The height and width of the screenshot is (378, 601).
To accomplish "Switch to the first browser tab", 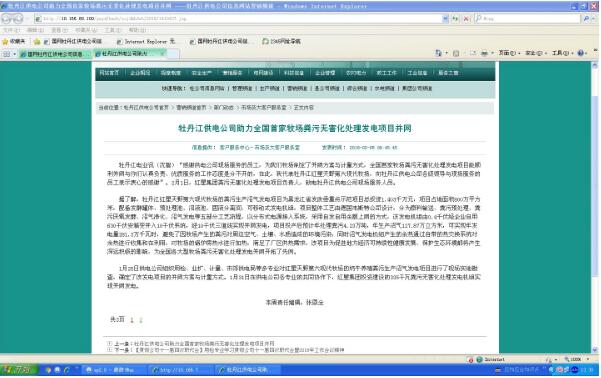I will 54,54.
